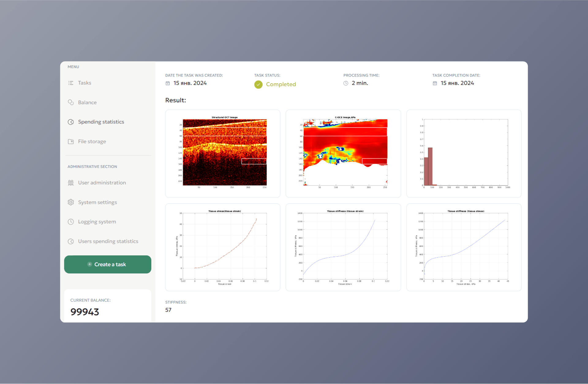588x384 pixels.
Task: Click the System settings gear icon
Action: pyautogui.click(x=71, y=202)
